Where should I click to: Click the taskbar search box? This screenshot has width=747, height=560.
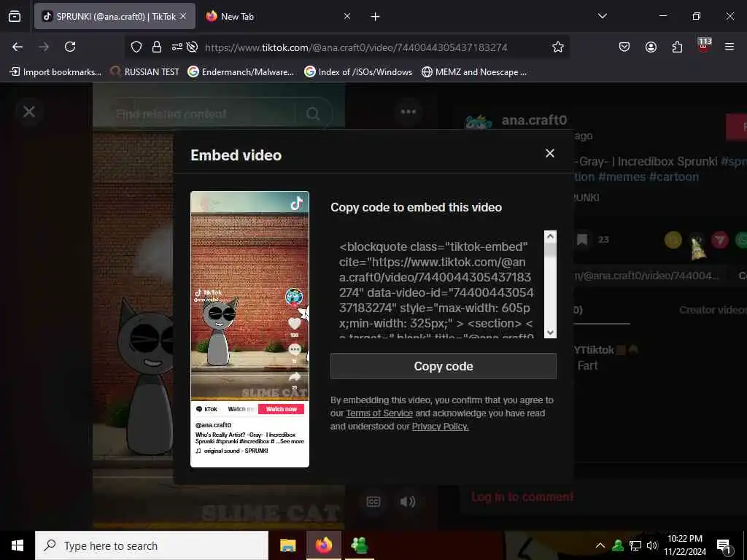click(152, 545)
